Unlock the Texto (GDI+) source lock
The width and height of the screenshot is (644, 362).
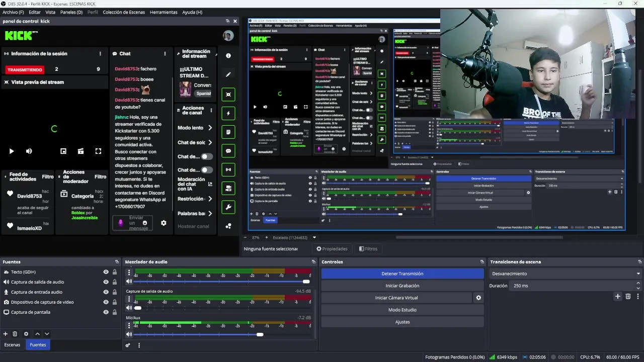pyautogui.click(x=115, y=272)
